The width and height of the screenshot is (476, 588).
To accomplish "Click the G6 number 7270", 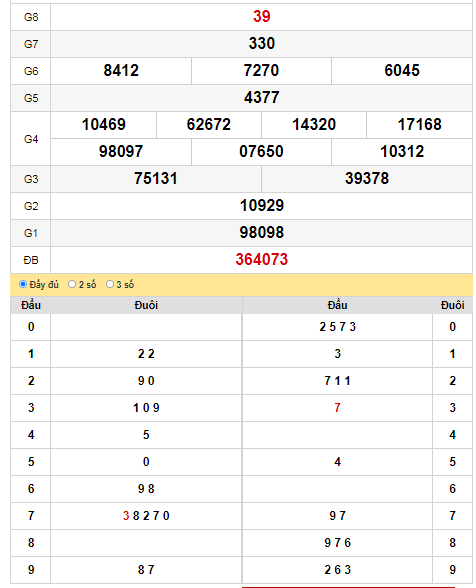I will [x=261, y=70].
